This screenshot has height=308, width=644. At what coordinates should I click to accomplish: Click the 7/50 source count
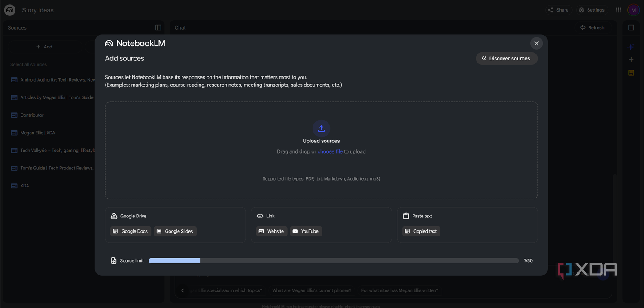(x=528, y=260)
